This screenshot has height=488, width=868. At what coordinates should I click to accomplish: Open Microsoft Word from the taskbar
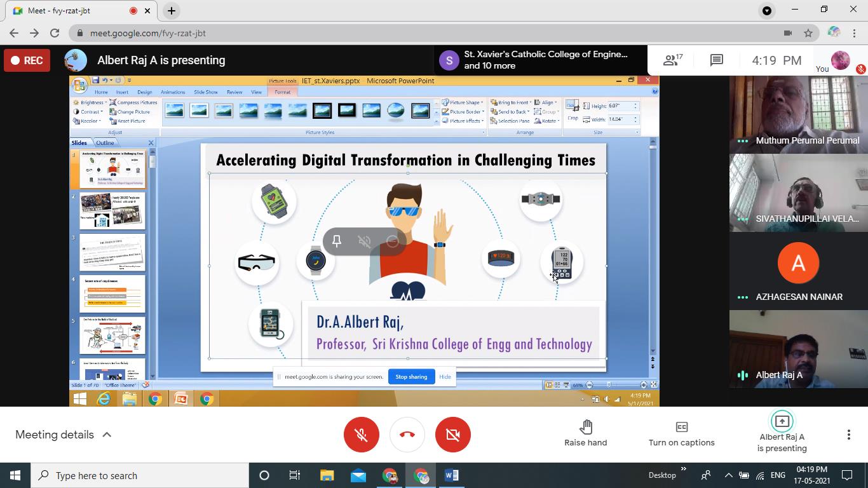click(x=451, y=475)
